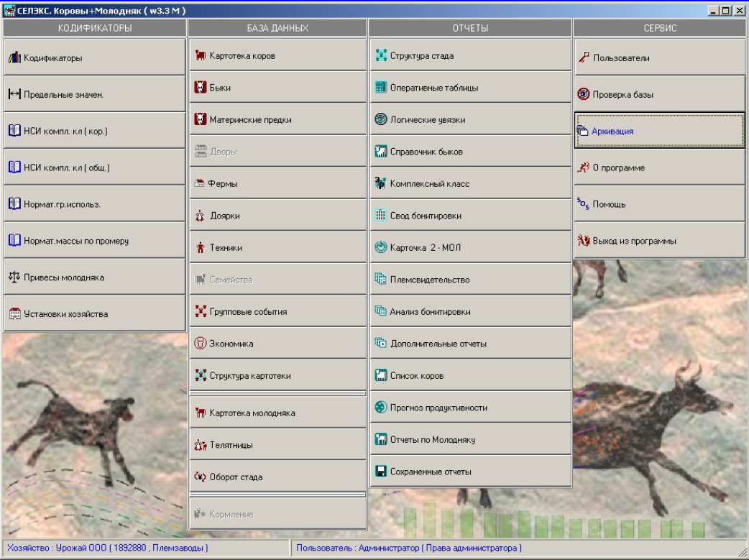
Task: Open Отчеты по Молодняку
Action: 471,440
